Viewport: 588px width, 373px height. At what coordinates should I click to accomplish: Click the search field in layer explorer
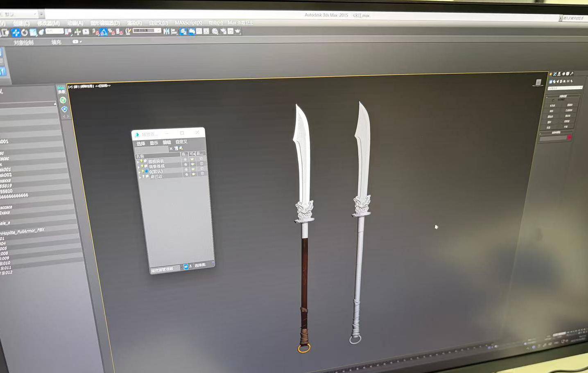(152, 149)
